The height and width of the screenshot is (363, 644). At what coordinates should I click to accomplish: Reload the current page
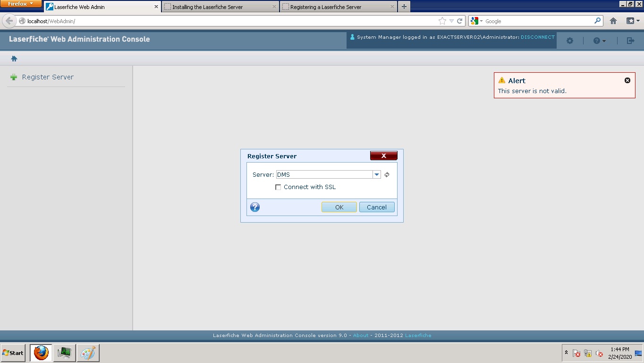(459, 21)
